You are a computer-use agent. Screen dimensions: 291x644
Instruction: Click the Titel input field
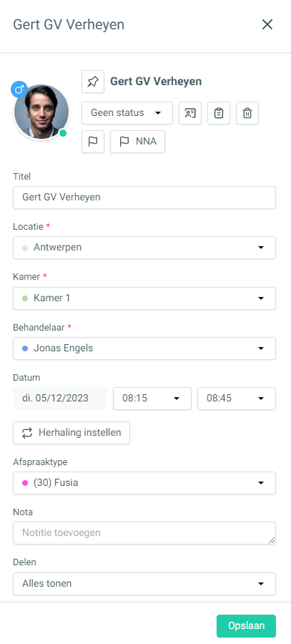[x=144, y=197]
